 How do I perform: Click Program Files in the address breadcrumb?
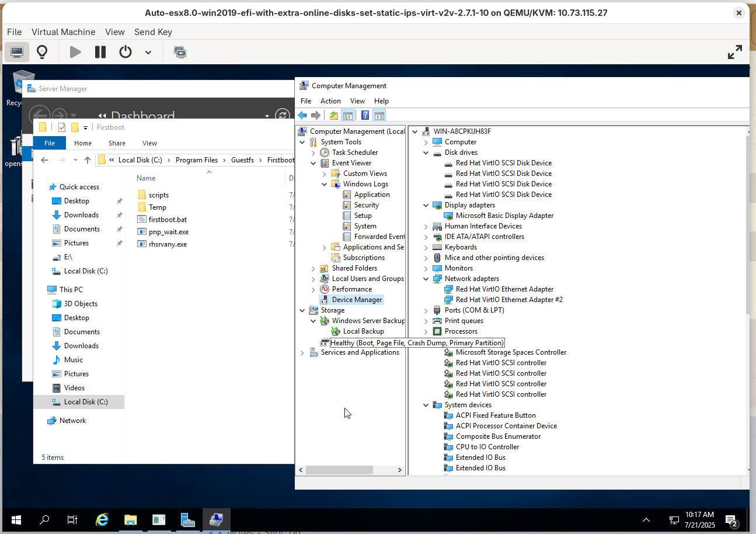197,160
